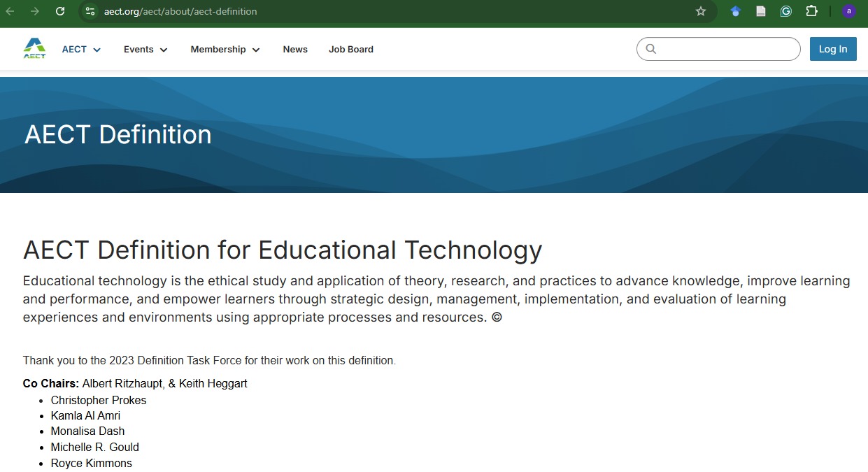Expand the Membership menu dropdown
This screenshot has height=472, width=868.
click(225, 50)
